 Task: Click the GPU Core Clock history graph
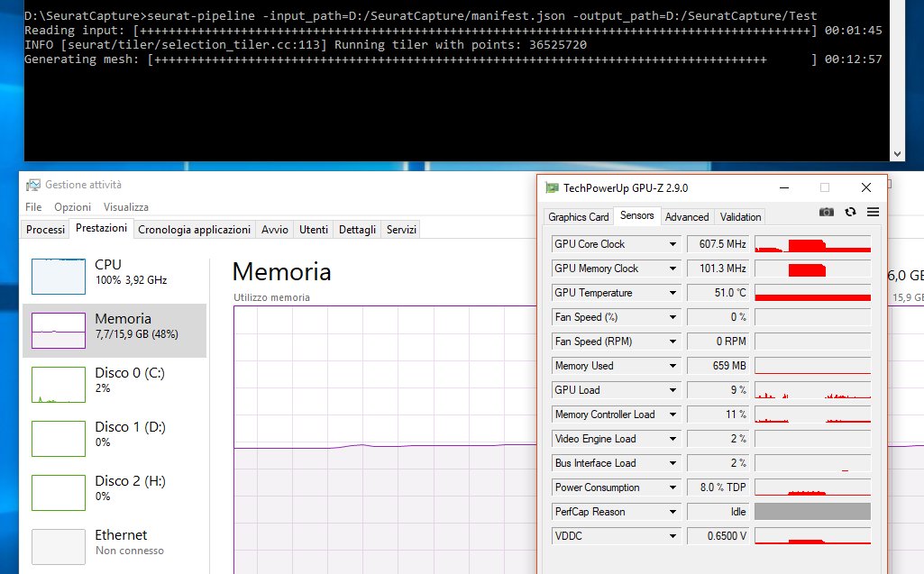812,244
